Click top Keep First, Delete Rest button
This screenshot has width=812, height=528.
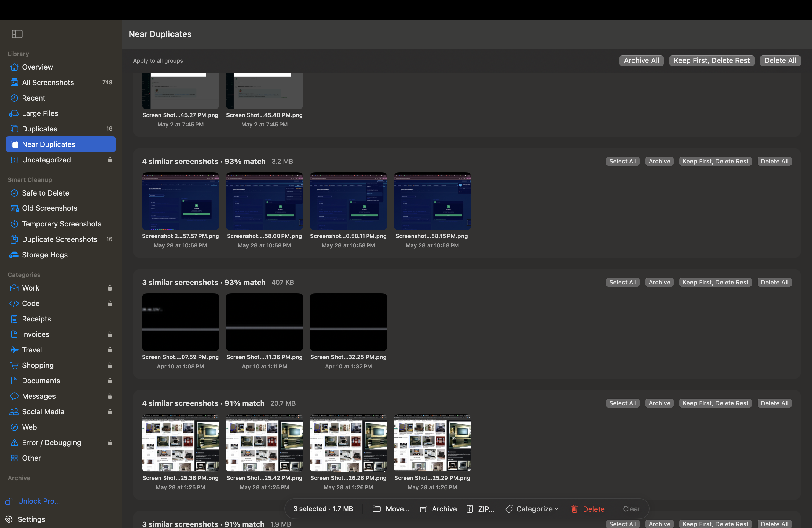tap(712, 60)
